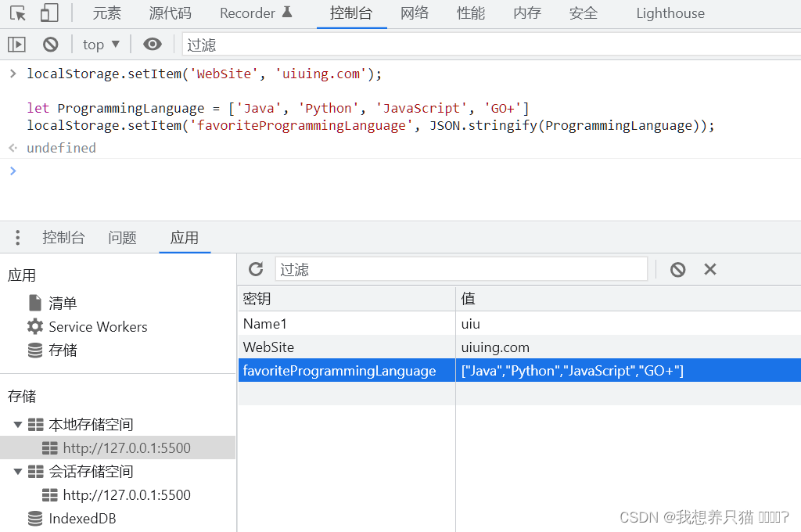Select the uiu value cell
The width and height of the screenshot is (801, 532).
pos(628,323)
